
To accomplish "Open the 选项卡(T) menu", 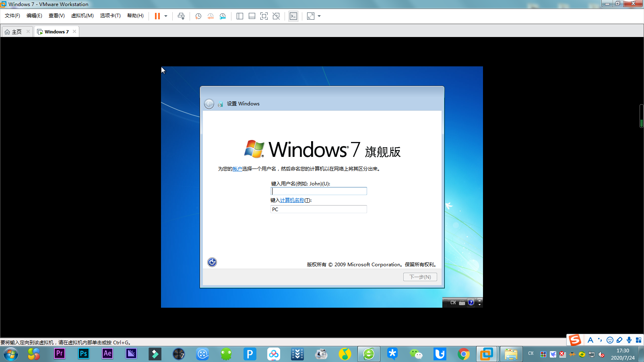I will [x=110, y=16].
